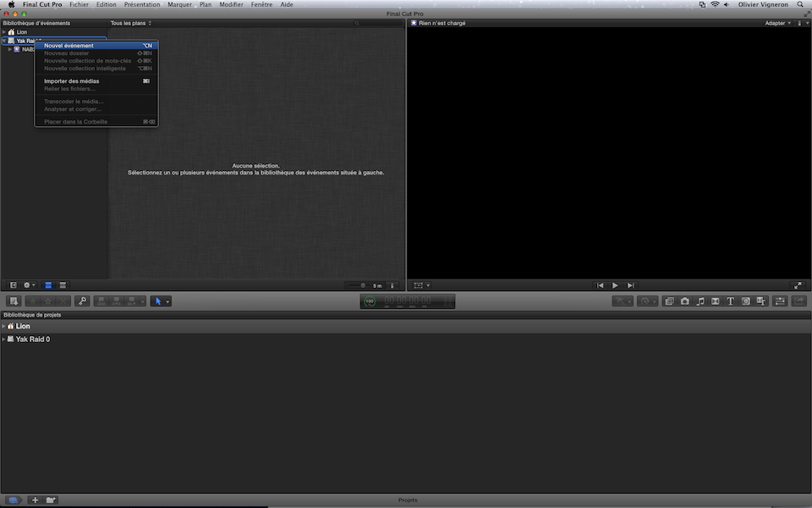Expand Lion in the event library
The width and height of the screenshot is (812, 508).
click(4, 32)
